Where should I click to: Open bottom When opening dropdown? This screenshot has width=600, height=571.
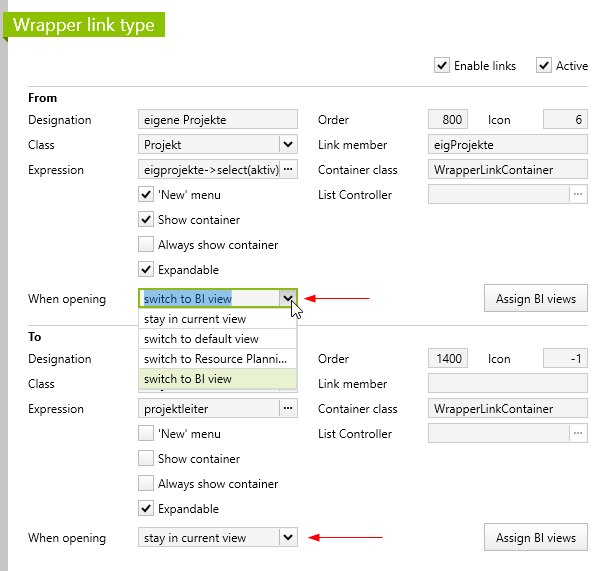pos(288,537)
